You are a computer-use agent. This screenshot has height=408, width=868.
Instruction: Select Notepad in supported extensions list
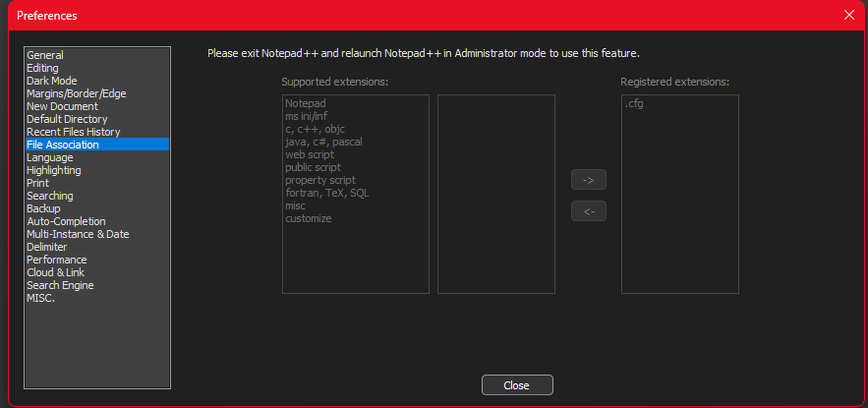point(356,103)
